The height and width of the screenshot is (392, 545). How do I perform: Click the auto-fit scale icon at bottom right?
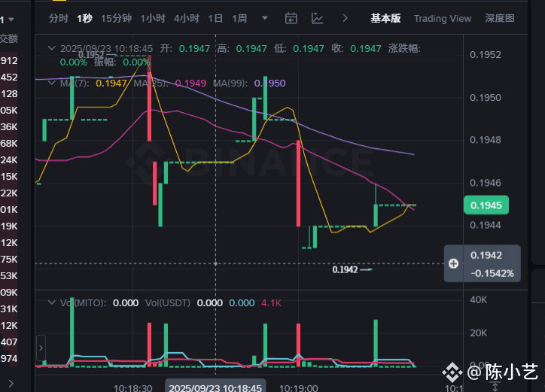[x=495, y=386]
